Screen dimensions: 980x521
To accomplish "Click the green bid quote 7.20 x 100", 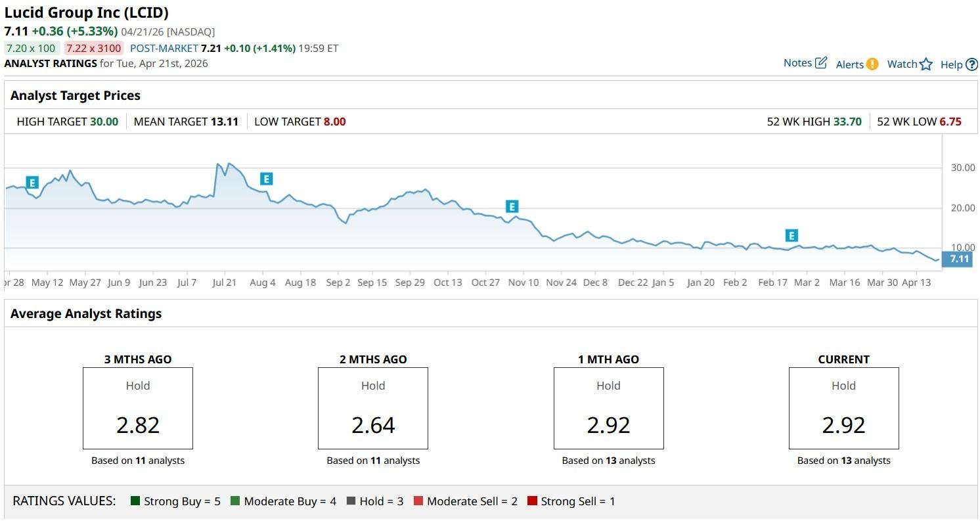I will tap(31, 48).
